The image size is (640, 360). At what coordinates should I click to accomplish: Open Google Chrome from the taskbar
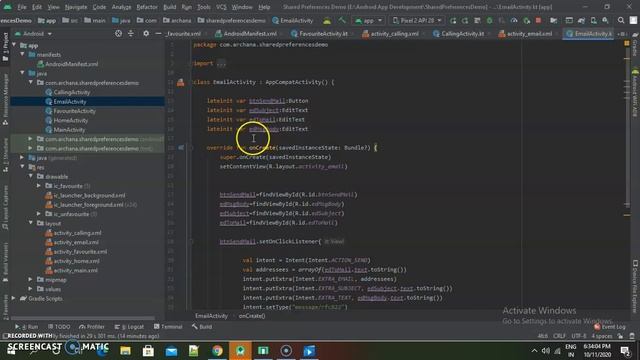click(217, 351)
